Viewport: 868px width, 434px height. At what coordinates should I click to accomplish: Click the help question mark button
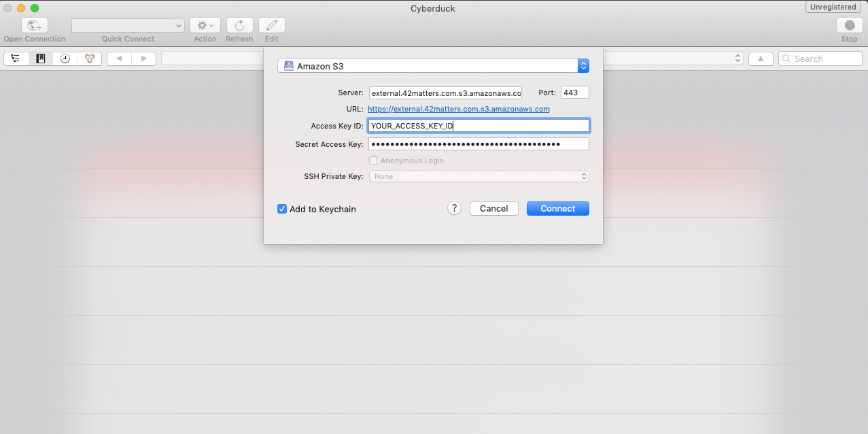455,208
